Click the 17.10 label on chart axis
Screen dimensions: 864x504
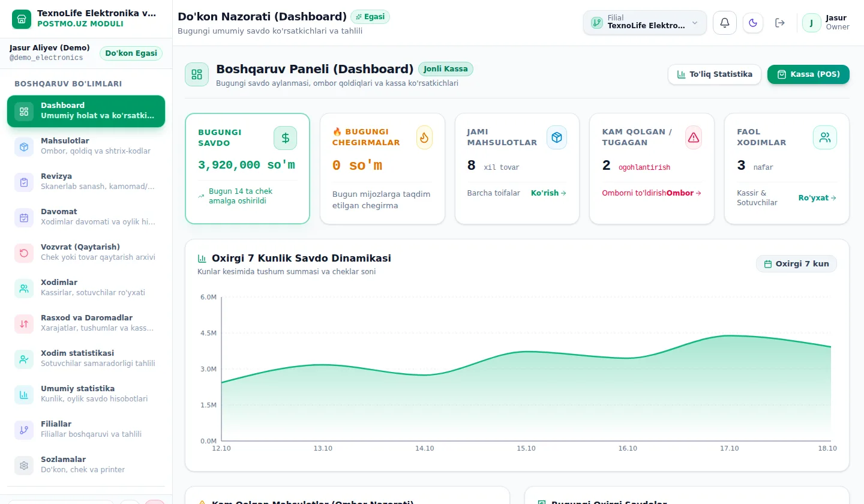730,449
